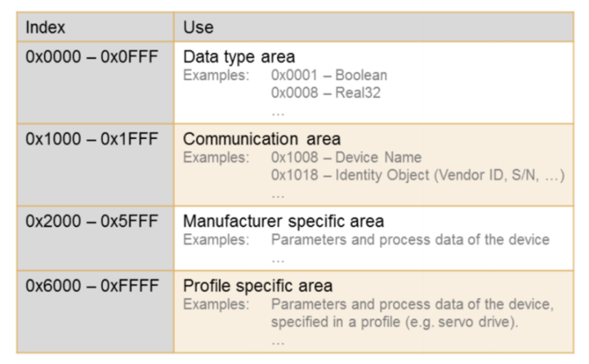Click the 0x0001 – Boolean example
Viewport: 589px width, 364px height.
329,75
